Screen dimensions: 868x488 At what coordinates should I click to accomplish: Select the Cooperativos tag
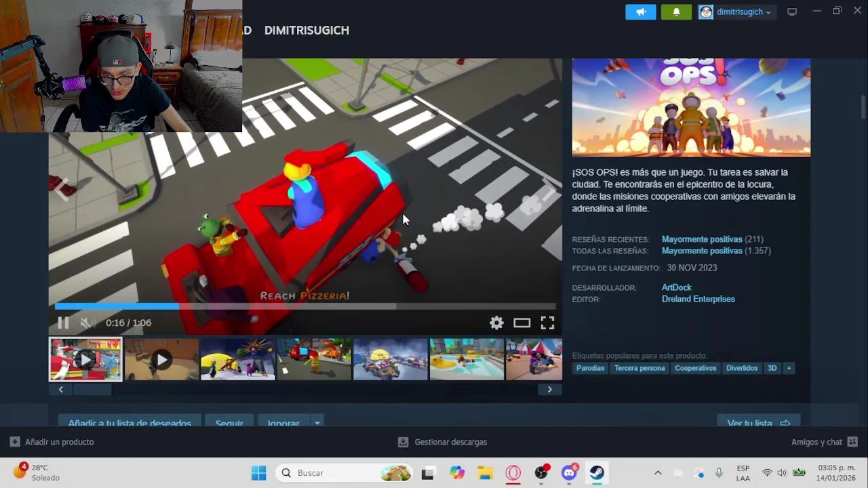click(696, 368)
